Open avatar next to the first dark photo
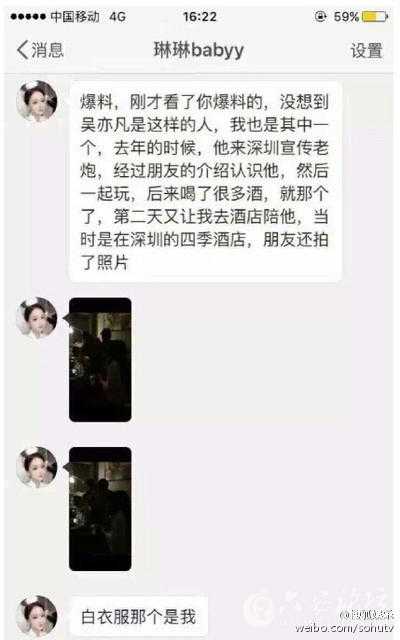Viewport: 400px width, 640px height. click(x=37, y=318)
